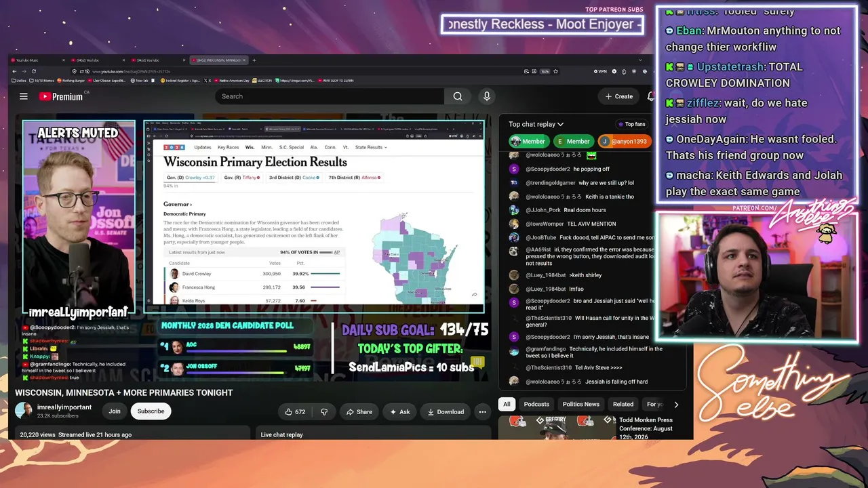This screenshot has height=488, width=868.
Task: Reload the page in the browser
Action: (34, 71)
